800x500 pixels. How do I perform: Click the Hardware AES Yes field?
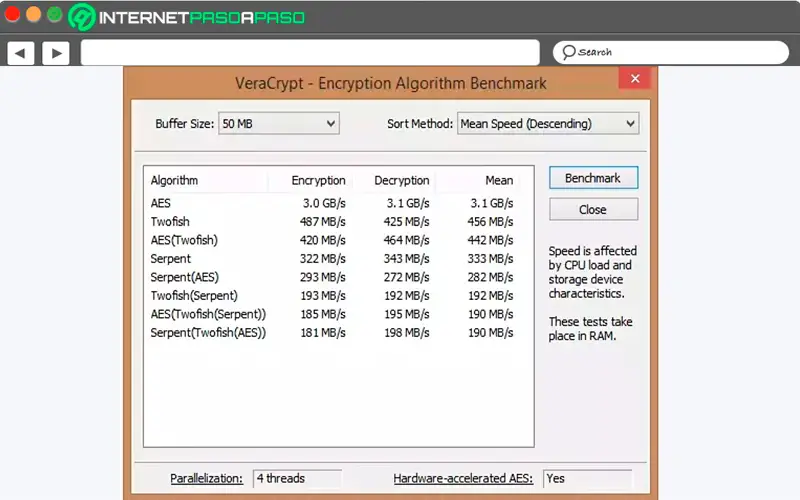coord(587,479)
